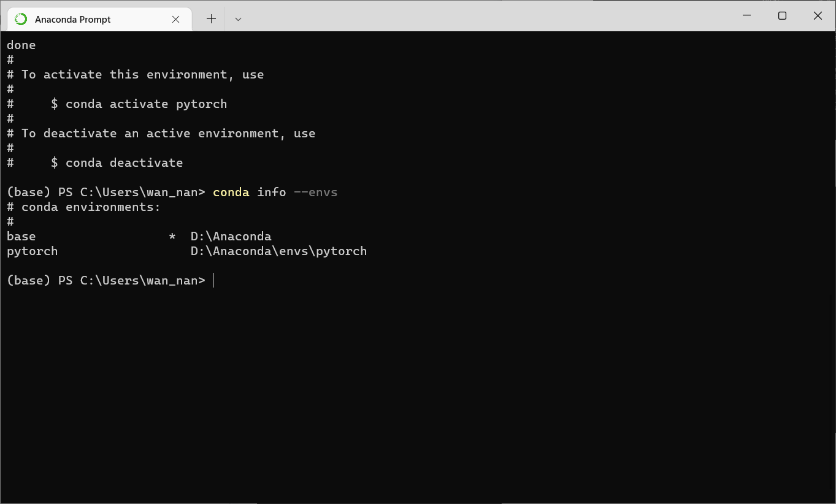
Task: Click 'To deactivate an active environment' line
Action: (161, 133)
